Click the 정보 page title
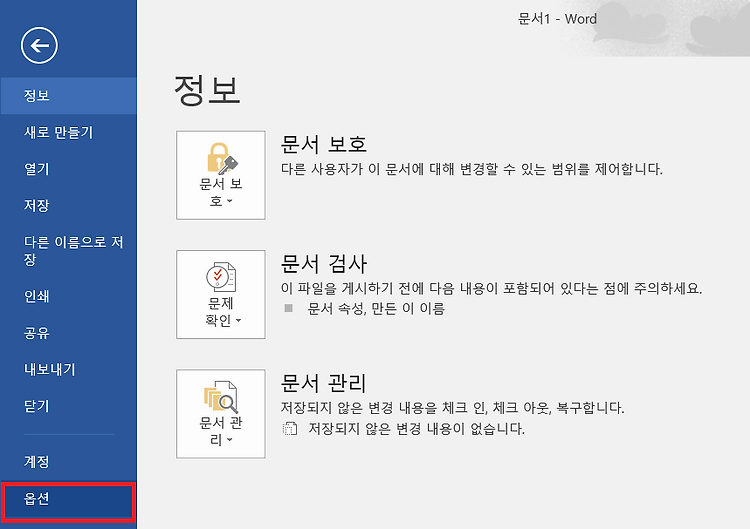 click(x=207, y=90)
